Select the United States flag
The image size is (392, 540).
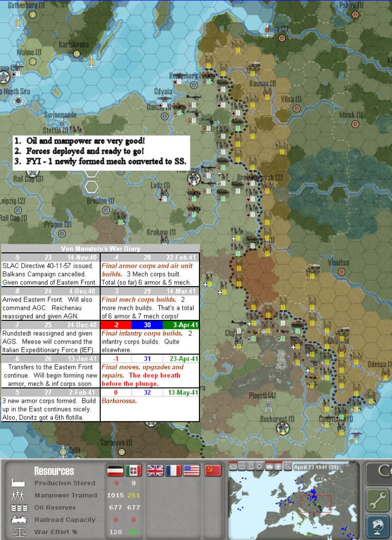pos(192,470)
